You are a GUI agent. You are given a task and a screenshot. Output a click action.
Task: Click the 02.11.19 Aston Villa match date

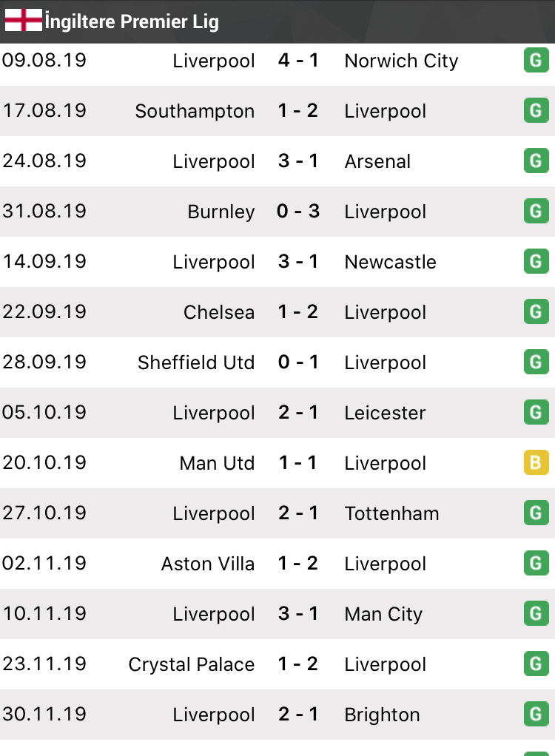coord(44,564)
